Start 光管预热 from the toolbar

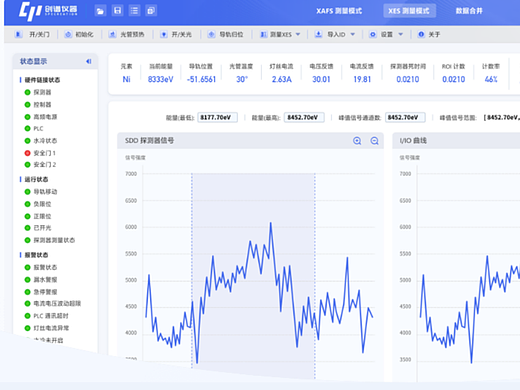127,34
